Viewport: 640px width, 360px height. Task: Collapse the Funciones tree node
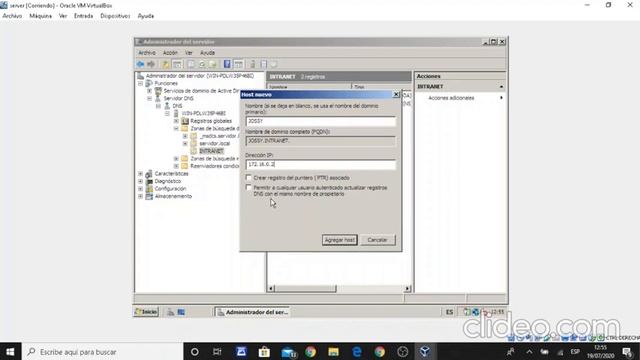[x=140, y=83]
